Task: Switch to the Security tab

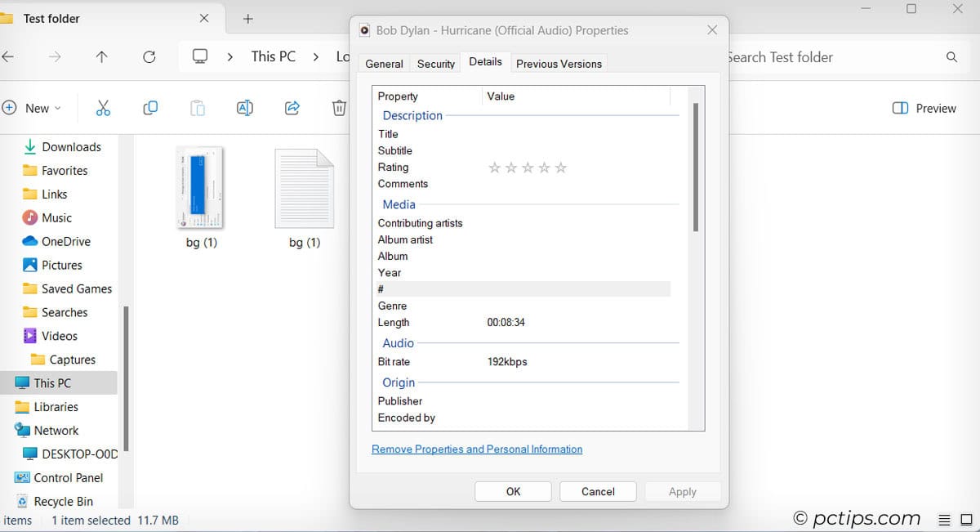Action: pyautogui.click(x=435, y=63)
